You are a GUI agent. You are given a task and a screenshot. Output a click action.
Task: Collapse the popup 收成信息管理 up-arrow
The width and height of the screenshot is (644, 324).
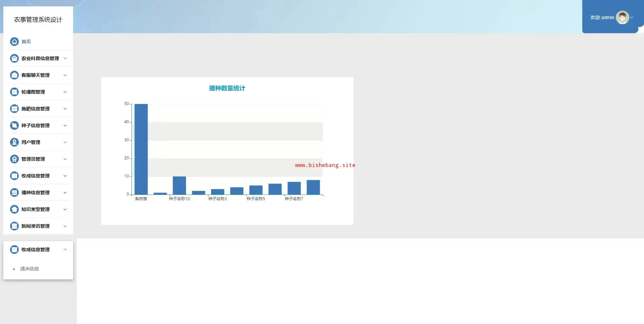65,250
